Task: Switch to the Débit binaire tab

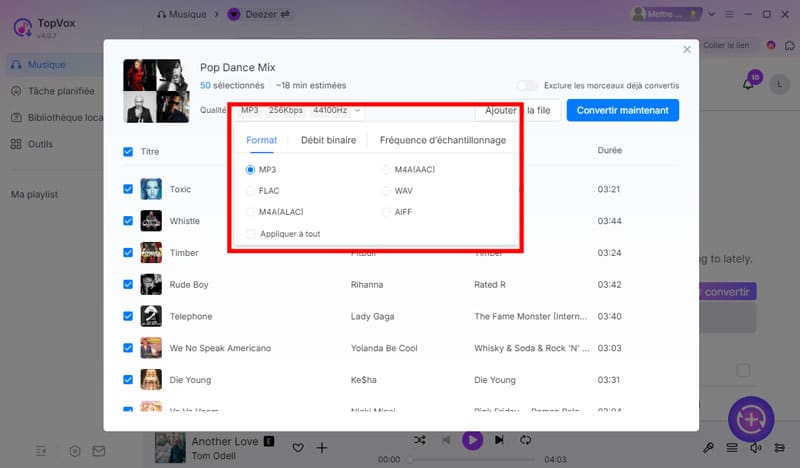Action: [x=328, y=140]
